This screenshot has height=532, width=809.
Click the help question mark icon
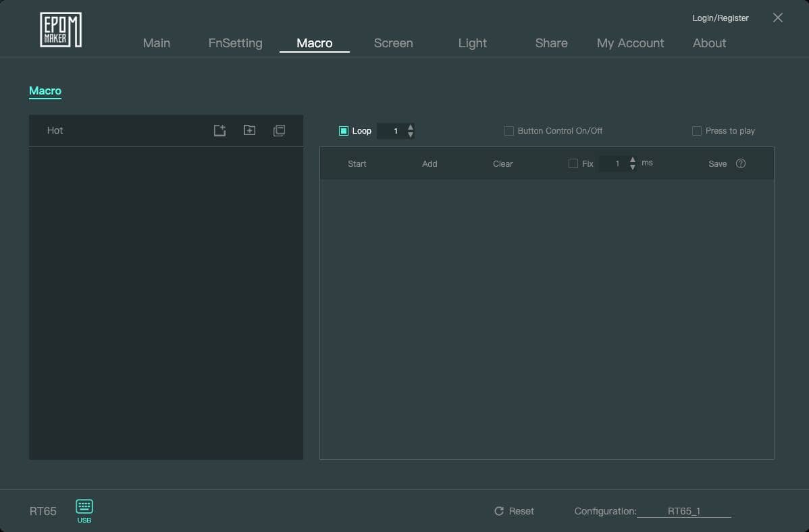[x=741, y=163]
